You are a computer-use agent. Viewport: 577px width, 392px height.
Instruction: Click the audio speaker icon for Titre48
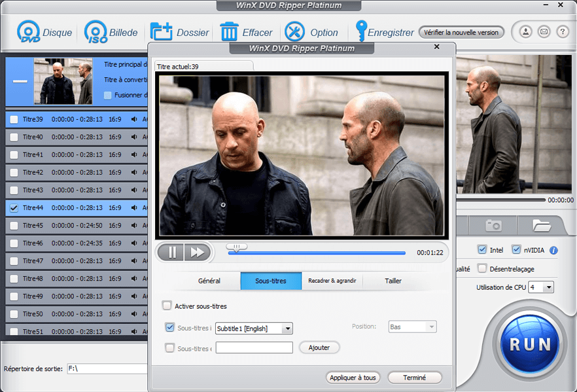[134, 279]
